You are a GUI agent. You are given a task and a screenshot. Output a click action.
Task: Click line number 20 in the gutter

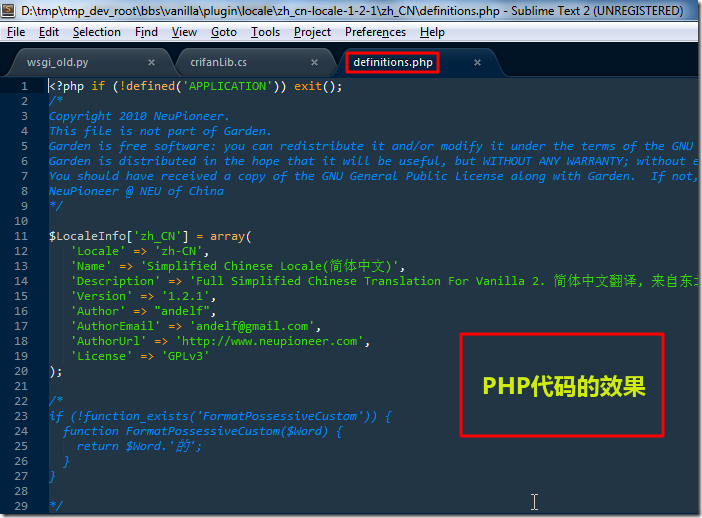tap(21, 371)
